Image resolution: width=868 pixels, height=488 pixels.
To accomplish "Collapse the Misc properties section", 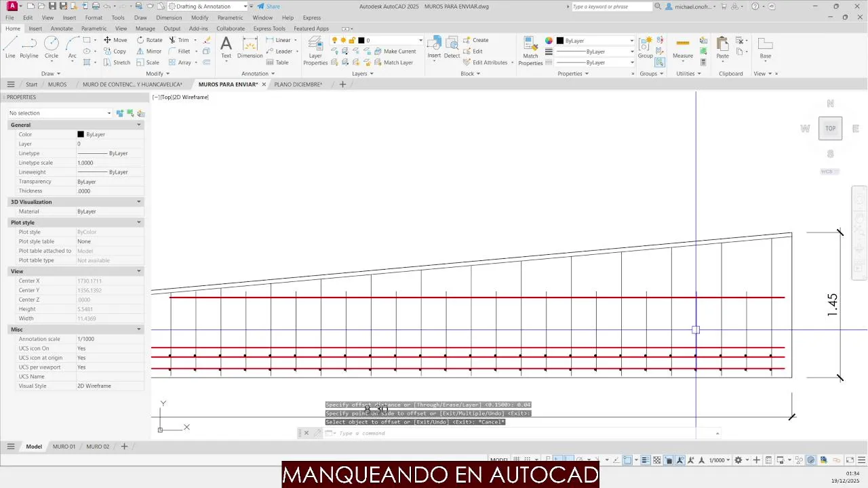I will 139,329.
